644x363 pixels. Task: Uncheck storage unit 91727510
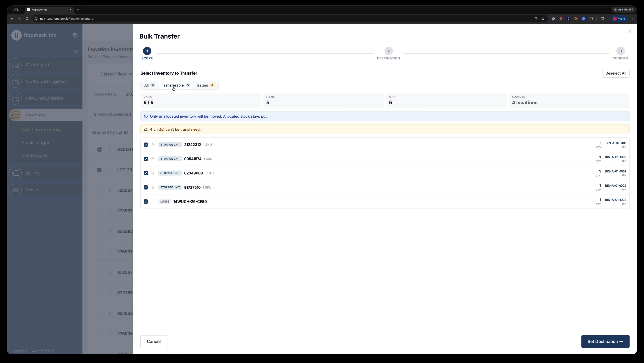(x=146, y=187)
